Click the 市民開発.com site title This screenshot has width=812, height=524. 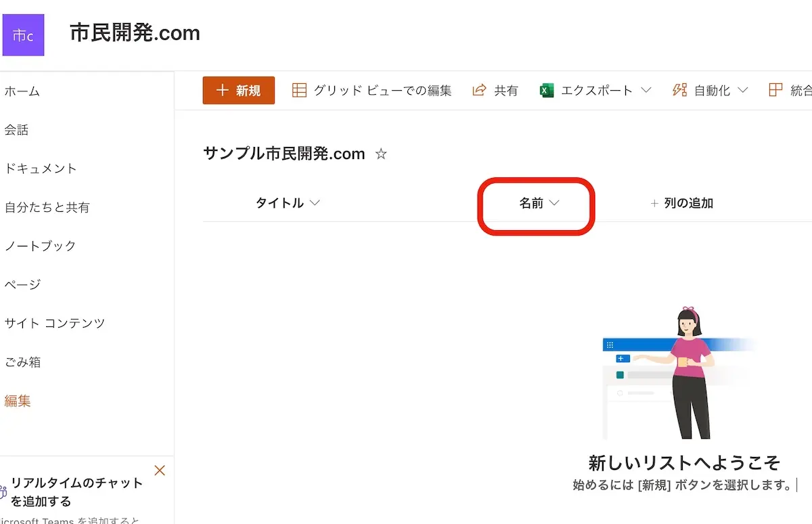[135, 33]
